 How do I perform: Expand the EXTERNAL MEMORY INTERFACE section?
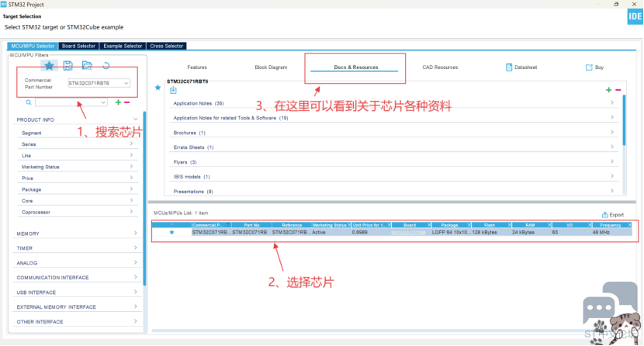coord(135,306)
